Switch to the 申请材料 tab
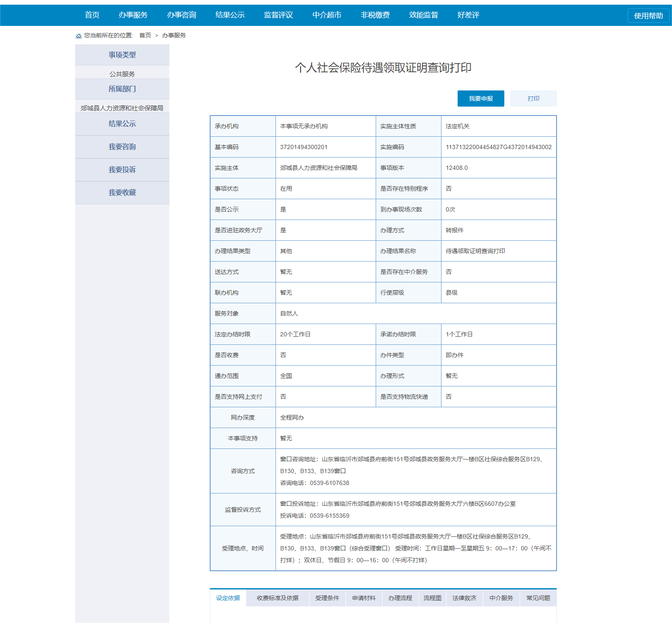 click(364, 598)
